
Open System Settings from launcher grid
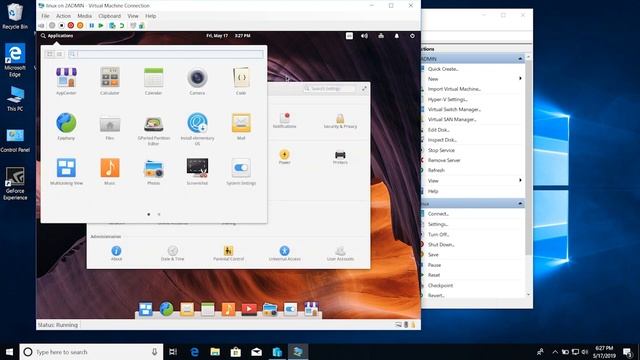pyautogui.click(x=241, y=172)
